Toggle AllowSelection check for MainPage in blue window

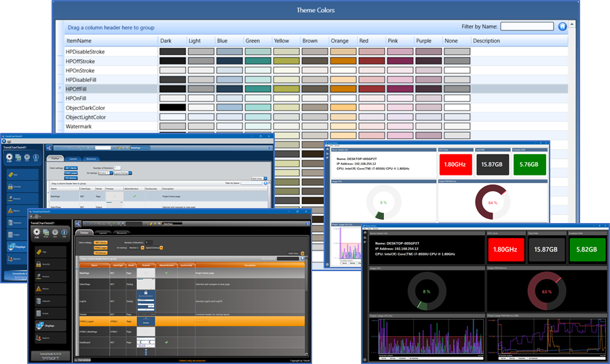pos(134,197)
